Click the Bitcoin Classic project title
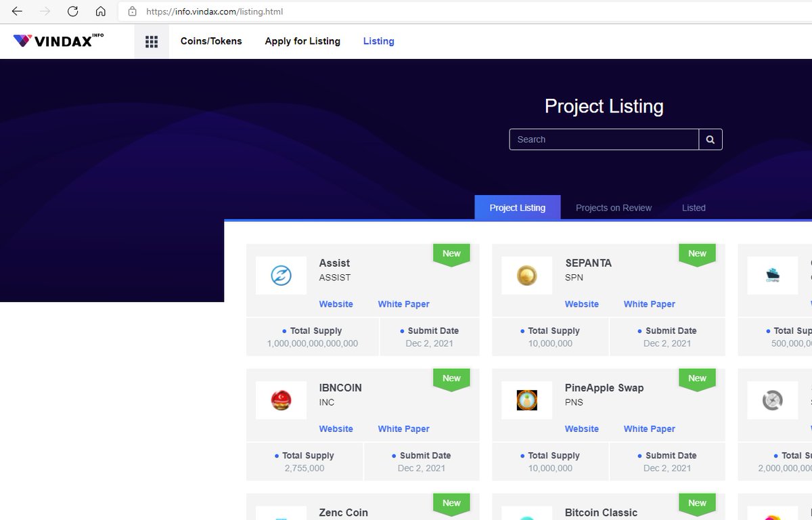The image size is (812, 520). [x=602, y=513]
